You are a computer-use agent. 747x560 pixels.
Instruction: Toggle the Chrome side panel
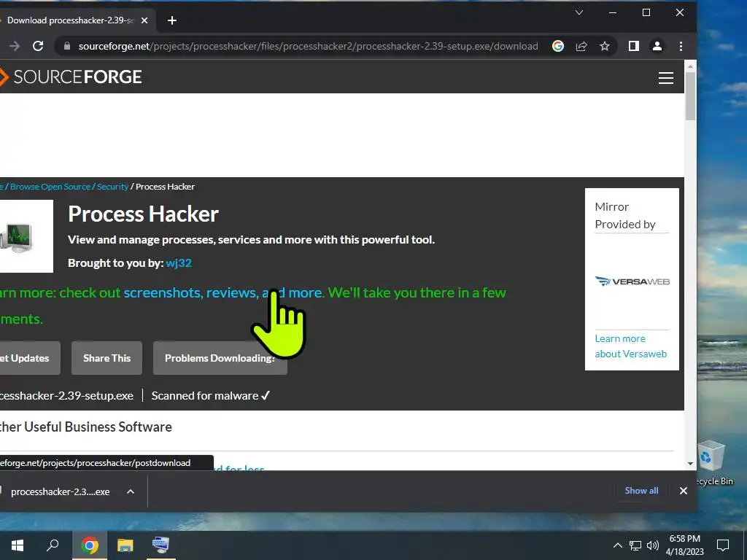(x=634, y=46)
